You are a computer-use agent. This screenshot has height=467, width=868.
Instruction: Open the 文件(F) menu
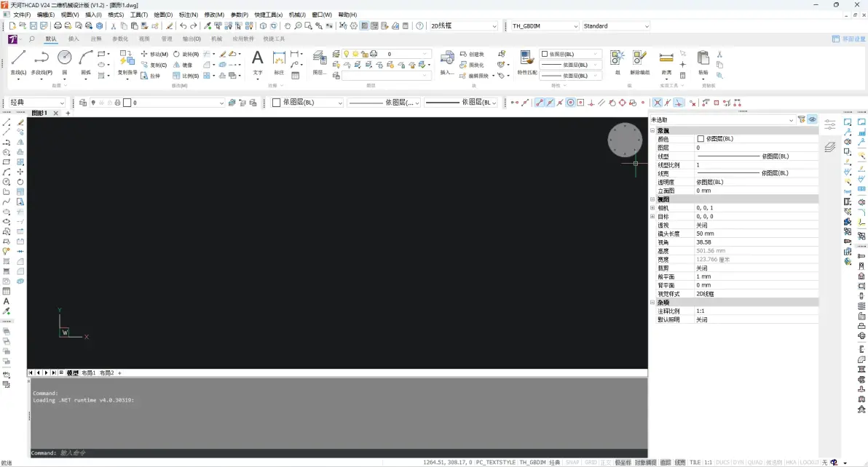pos(22,15)
